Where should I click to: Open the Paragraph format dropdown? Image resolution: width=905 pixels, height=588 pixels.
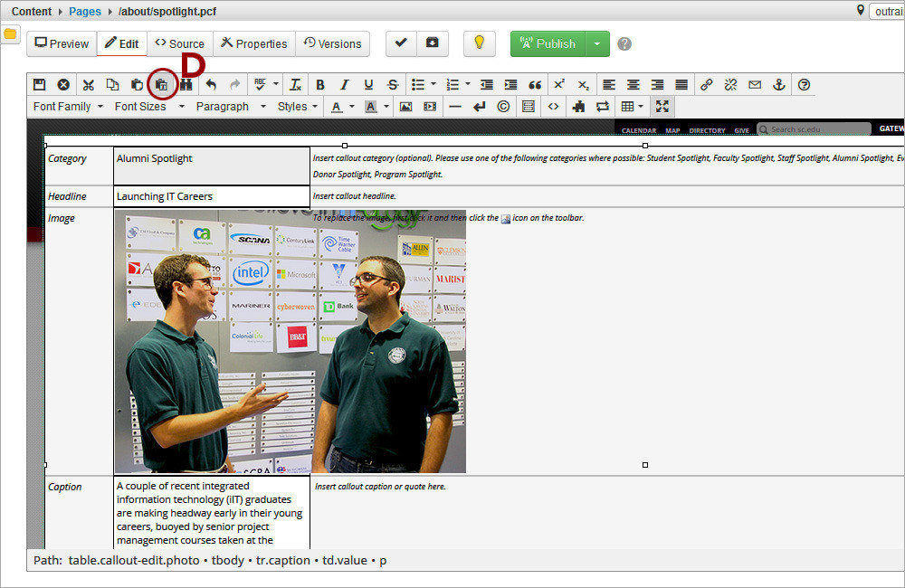[231, 106]
